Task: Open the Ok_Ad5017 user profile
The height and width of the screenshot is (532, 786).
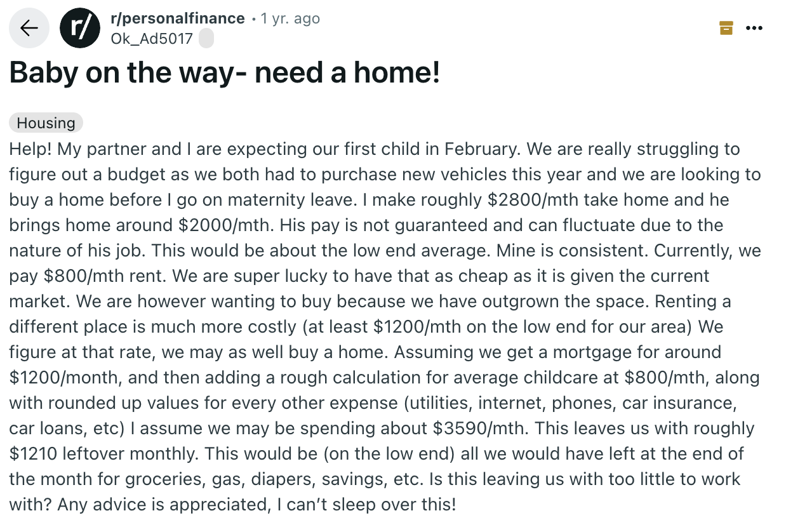Action: coord(152,39)
